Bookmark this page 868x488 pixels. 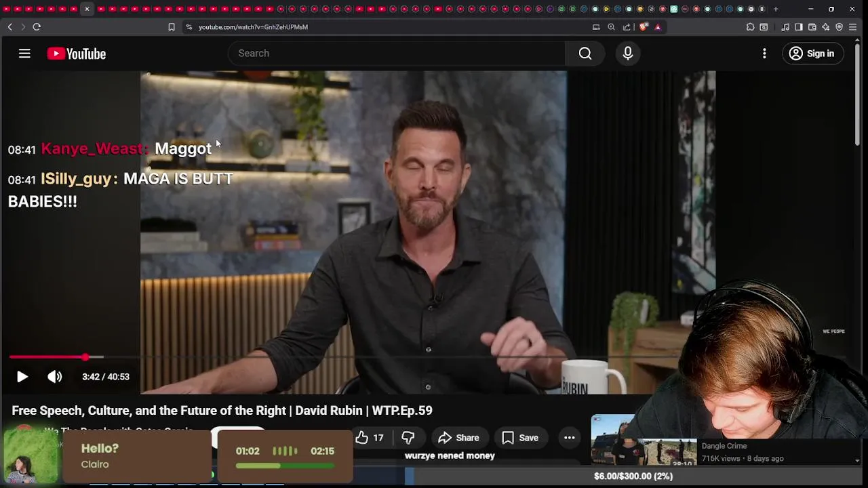(x=172, y=27)
